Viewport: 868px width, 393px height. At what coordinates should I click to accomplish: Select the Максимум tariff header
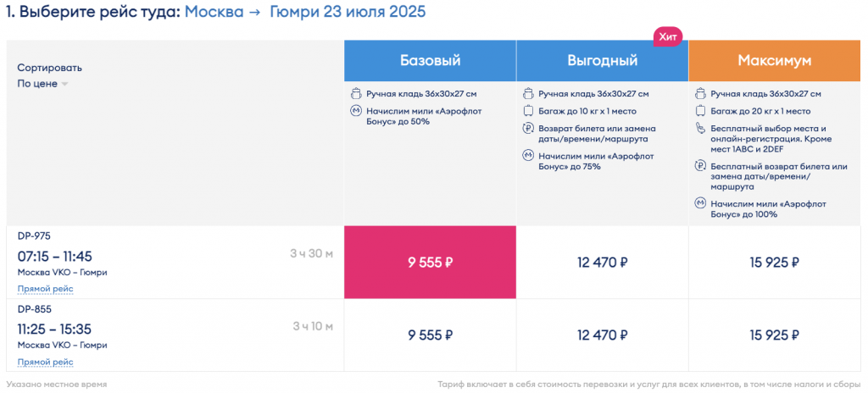point(775,61)
